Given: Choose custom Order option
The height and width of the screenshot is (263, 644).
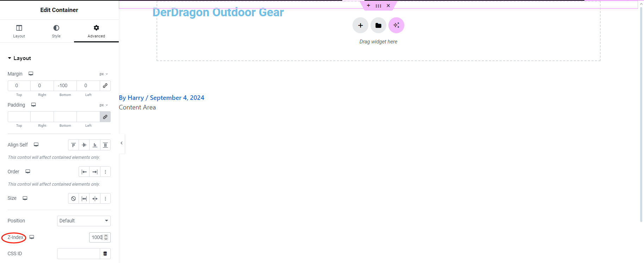Looking at the screenshot, I should (105, 172).
